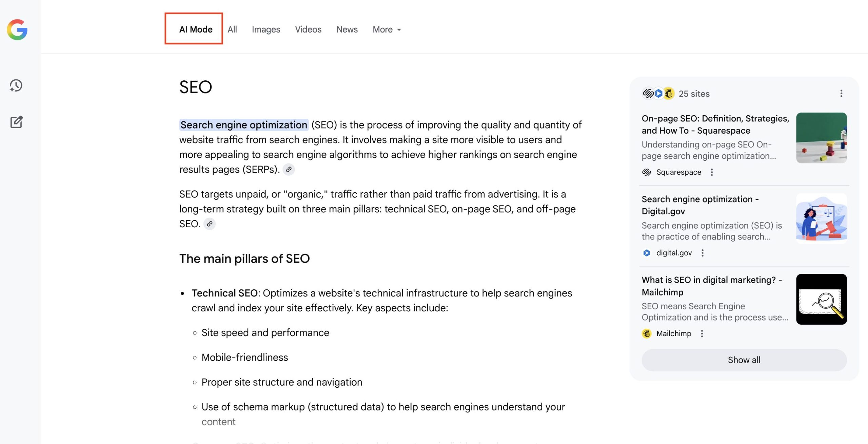This screenshot has width=868, height=444.
Task: Open On-page SEO Squarespace article link
Action: click(x=715, y=124)
